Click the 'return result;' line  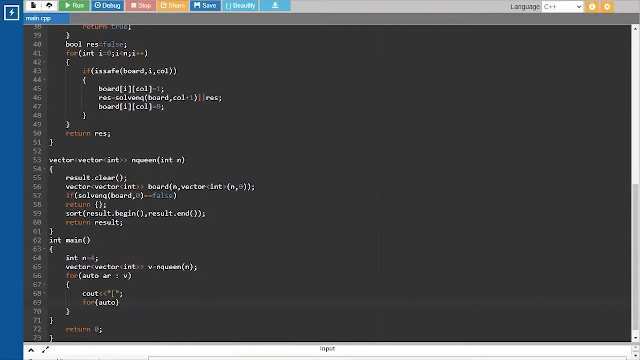pyautogui.click(x=94, y=222)
